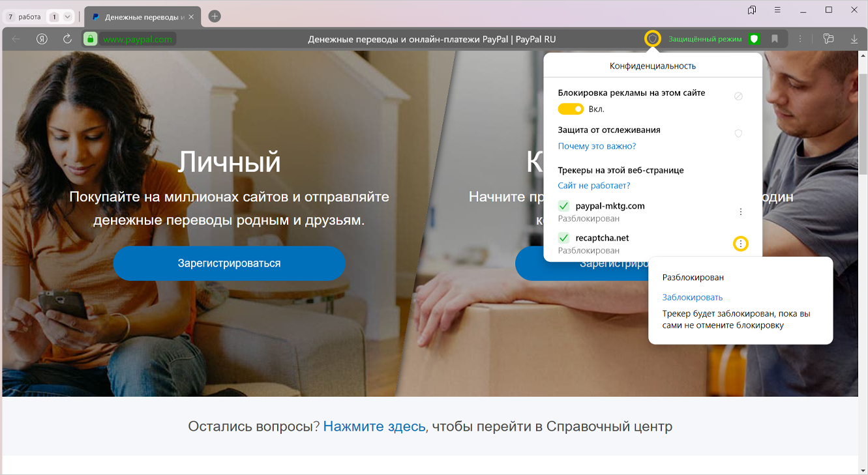Choose 'Заблокировать' in the tracker popup

[x=693, y=297]
